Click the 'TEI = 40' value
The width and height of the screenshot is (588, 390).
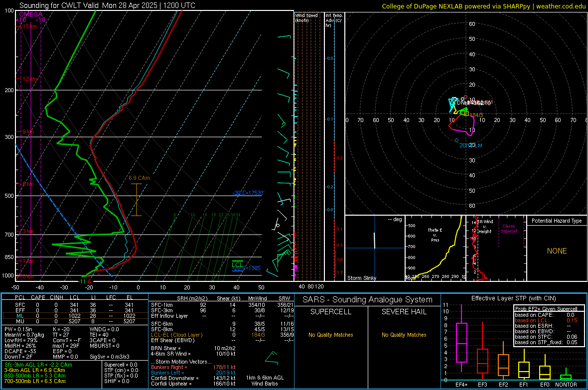click(x=99, y=335)
